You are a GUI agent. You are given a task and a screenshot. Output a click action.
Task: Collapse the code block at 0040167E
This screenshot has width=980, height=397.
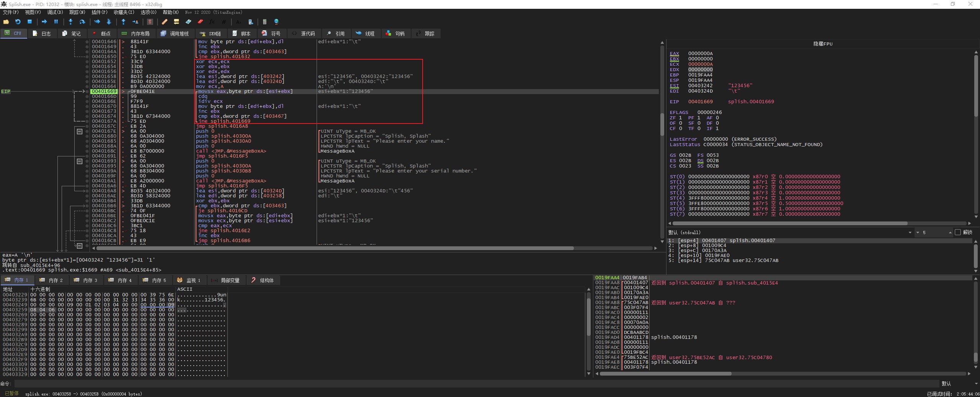(79, 131)
